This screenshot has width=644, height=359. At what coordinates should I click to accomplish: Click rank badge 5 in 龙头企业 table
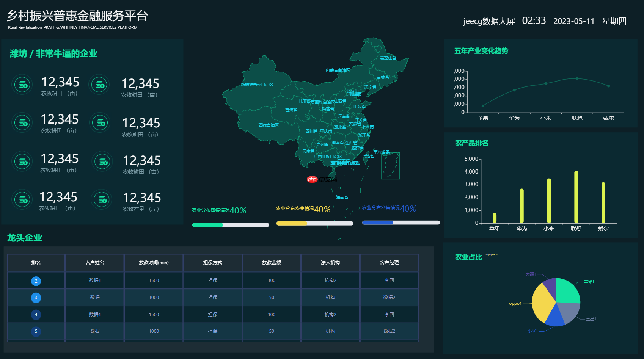36,331
